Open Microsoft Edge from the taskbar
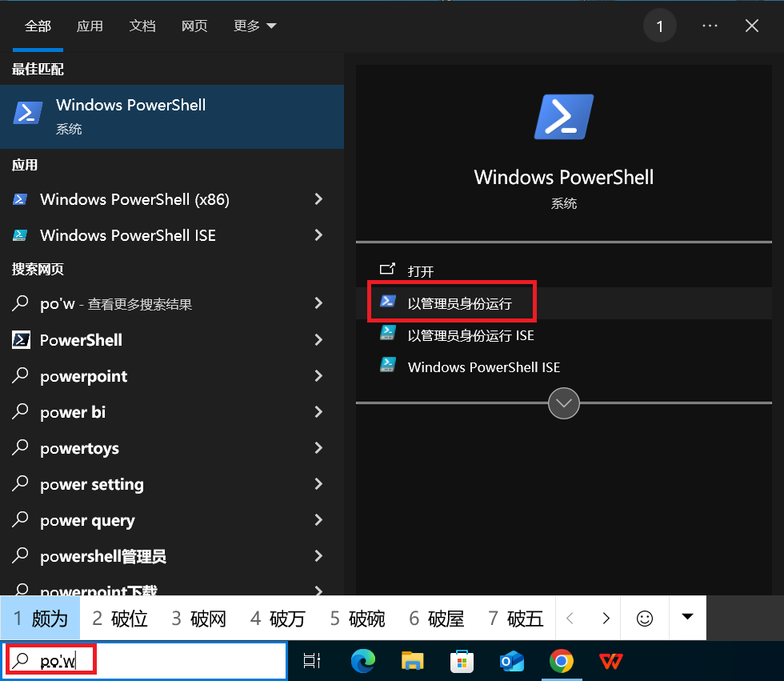The image size is (784, 681). point(363,661)
